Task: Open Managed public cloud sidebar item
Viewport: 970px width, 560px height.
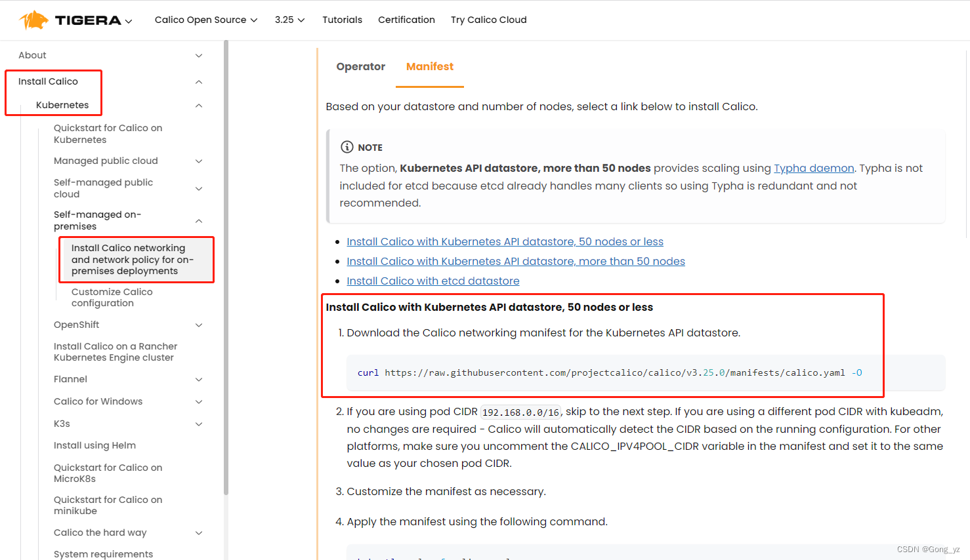Action: pyautogui.click(x=106, y=161)
